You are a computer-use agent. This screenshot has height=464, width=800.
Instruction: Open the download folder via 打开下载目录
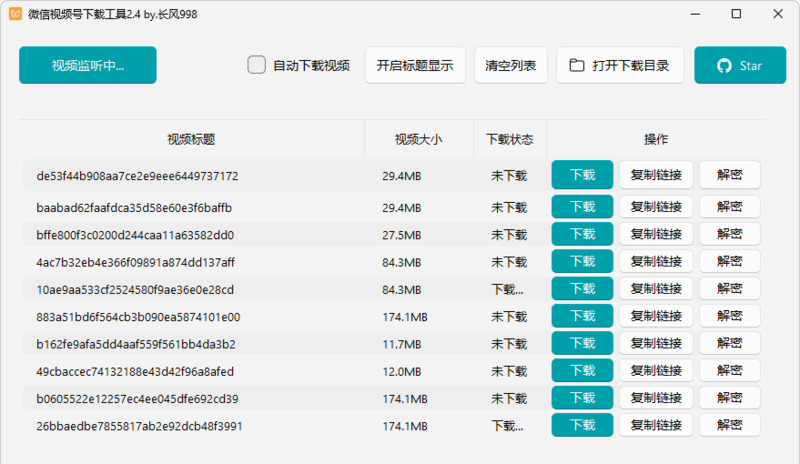click(x=620, y=66)
